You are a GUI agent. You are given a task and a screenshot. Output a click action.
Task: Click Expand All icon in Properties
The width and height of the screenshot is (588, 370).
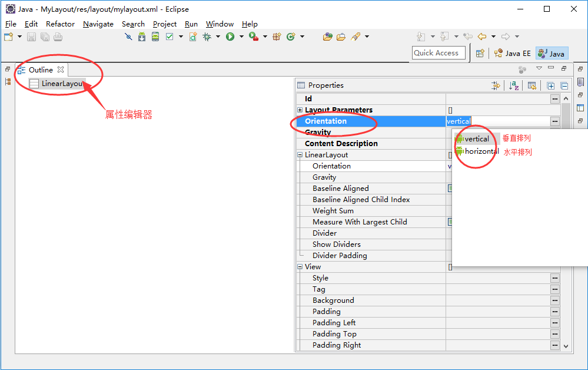[x=550, y=86]
